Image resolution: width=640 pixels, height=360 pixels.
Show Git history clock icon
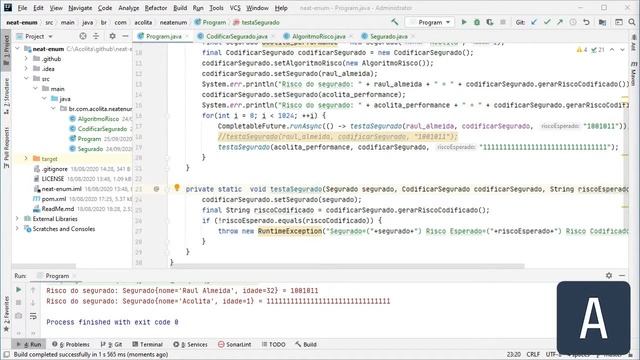[x=573, y=22]
